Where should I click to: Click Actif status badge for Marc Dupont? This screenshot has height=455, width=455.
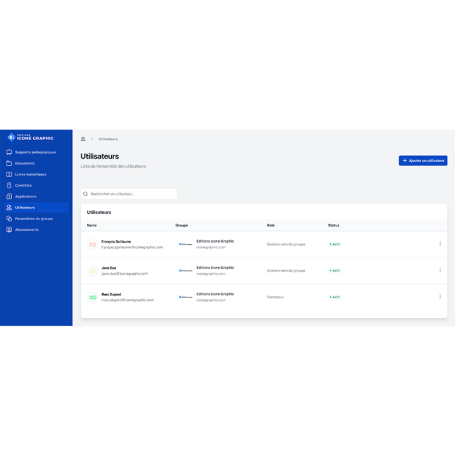click(335, 297)
